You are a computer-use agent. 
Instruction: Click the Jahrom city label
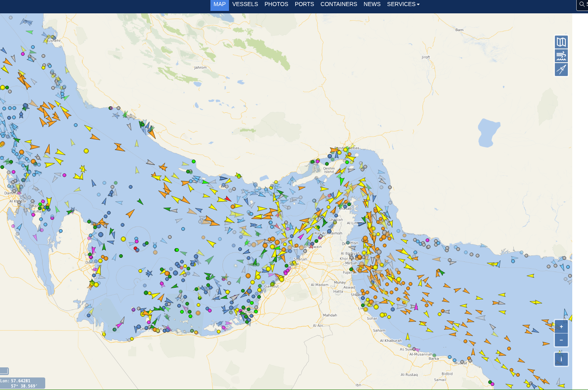[x=200, y=67]
